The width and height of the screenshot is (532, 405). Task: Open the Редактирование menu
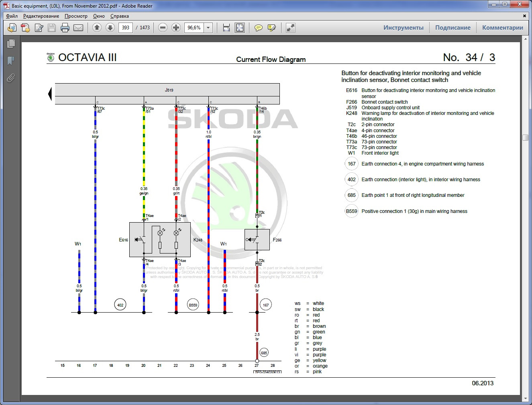pos(41,16)
